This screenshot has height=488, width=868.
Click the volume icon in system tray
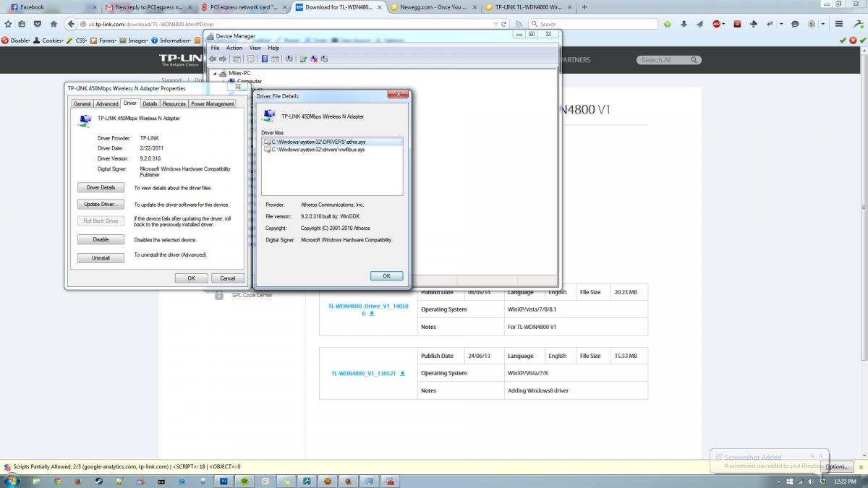tap(810, 481)
